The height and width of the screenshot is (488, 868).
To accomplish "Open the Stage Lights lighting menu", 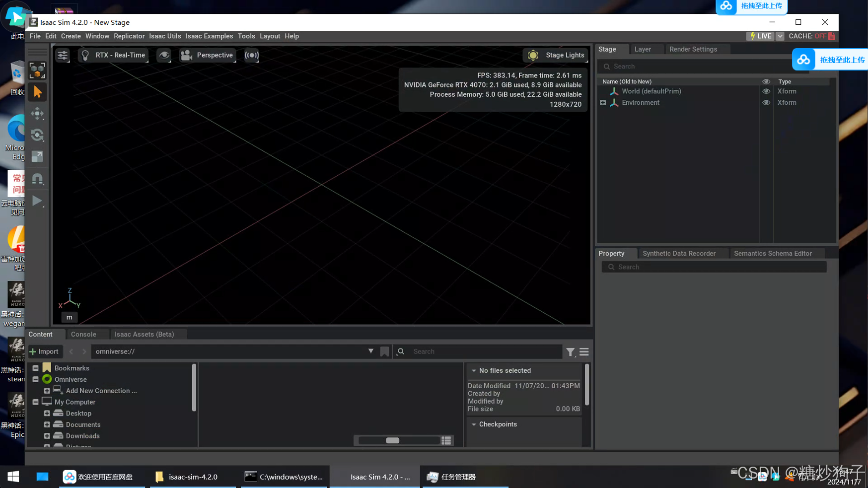I will click(x=556, y=55).
